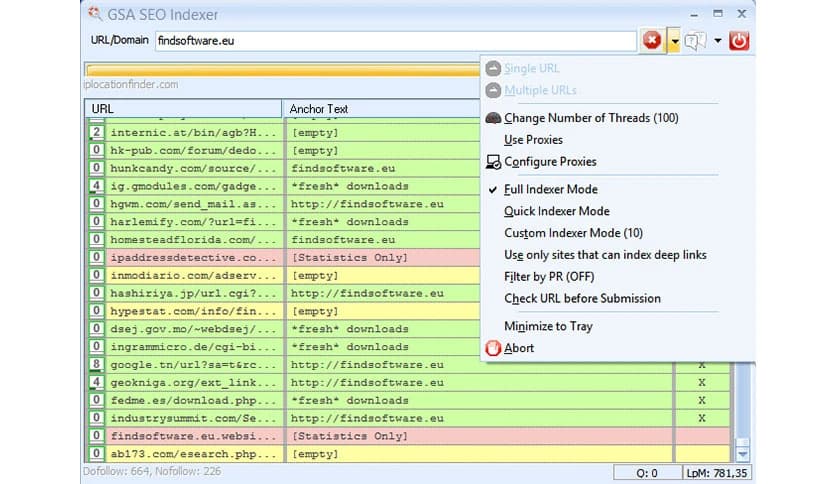836x484 pixels.
Task: Click the X mark in fedme.es row
Action: [702, 400]
